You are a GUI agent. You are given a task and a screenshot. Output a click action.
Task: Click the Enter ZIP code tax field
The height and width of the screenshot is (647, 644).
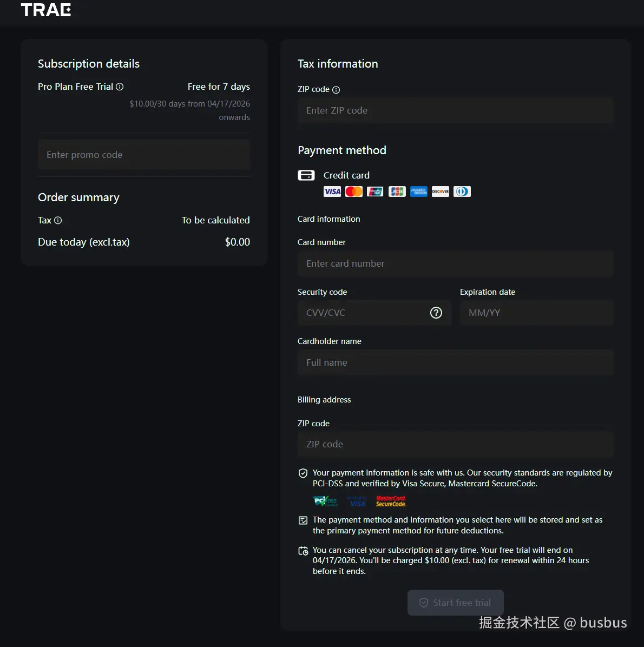(x=455, y=110)
